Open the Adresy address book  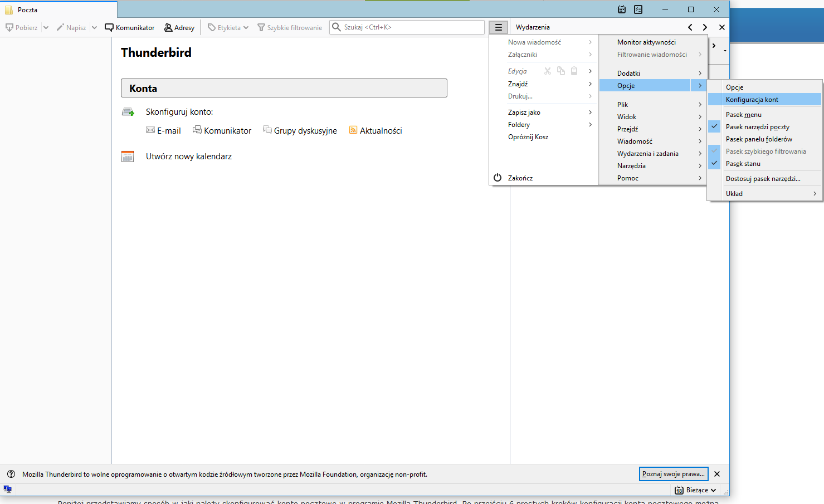[179, 27]
